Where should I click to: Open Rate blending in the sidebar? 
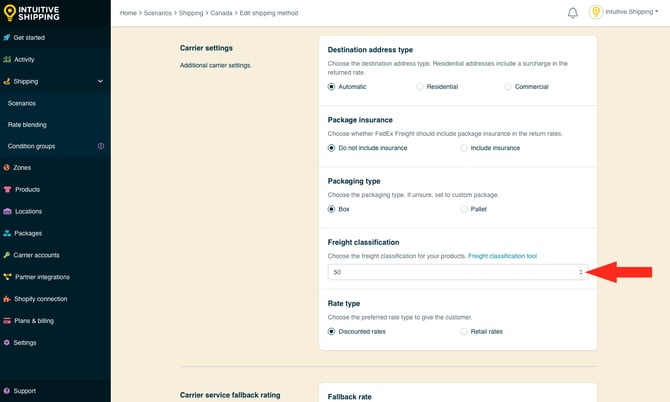(27, 125)
